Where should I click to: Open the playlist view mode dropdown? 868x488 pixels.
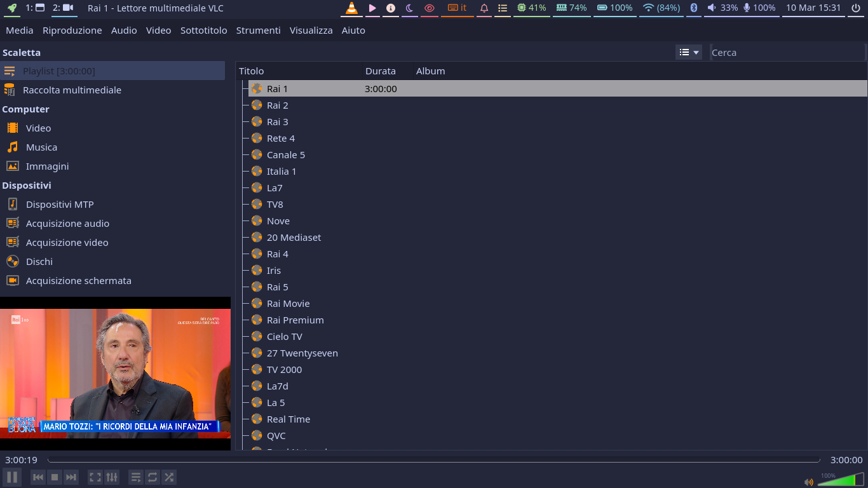pyautogui.click(x=689, y=52)
